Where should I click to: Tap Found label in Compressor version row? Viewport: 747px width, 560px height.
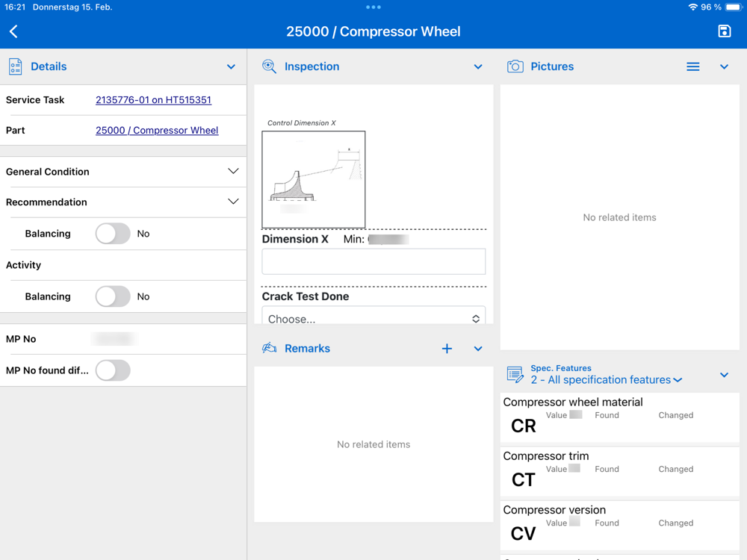pos(607,523)
